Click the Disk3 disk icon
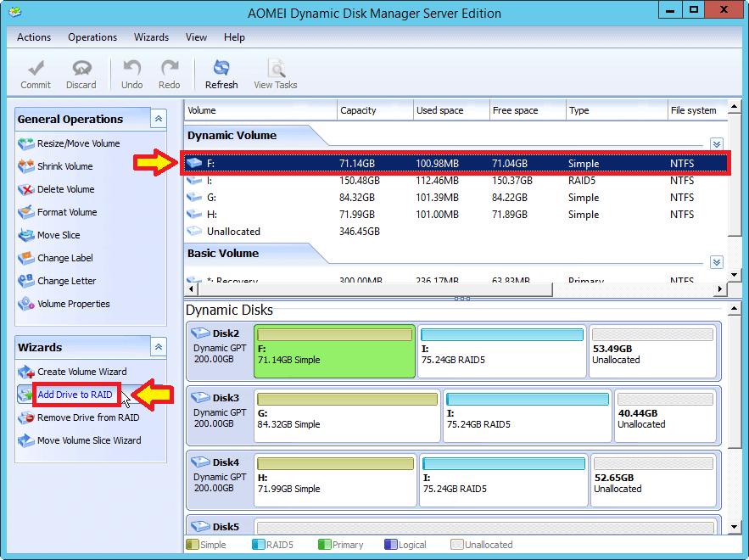 pyautogui.click(x=200, y=398)
